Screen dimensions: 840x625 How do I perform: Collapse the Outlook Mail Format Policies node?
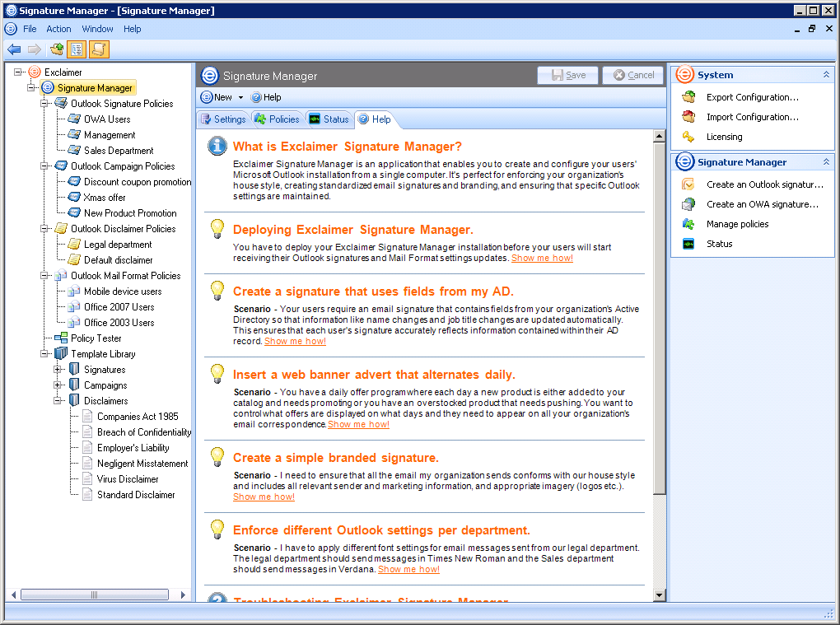pos(45,275)
